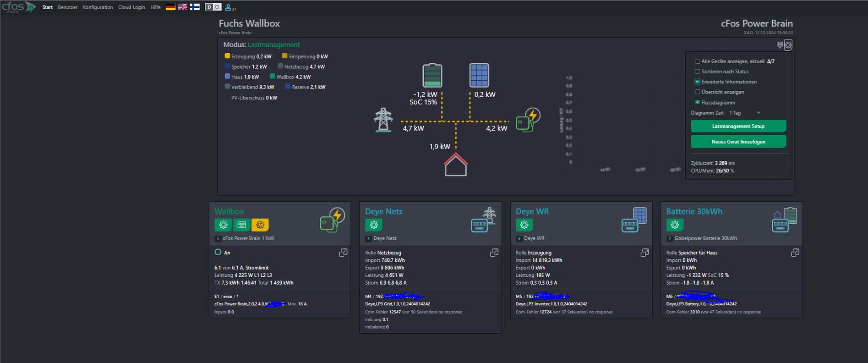
Task: Open the Benutzer menu
Action: coord(68,7)
